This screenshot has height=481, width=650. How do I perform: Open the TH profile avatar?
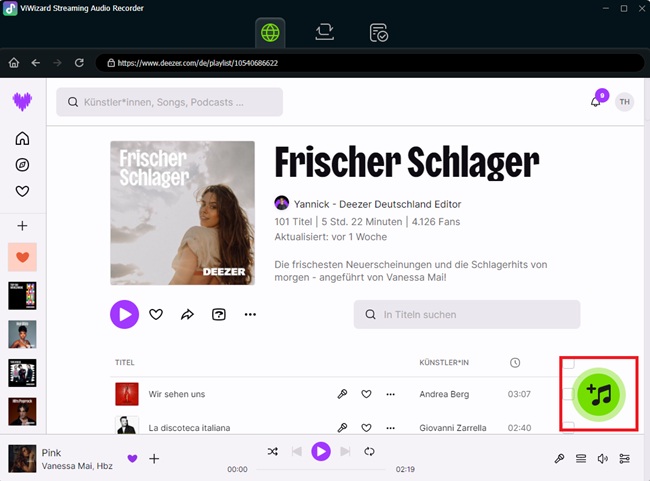coord(625,102)
